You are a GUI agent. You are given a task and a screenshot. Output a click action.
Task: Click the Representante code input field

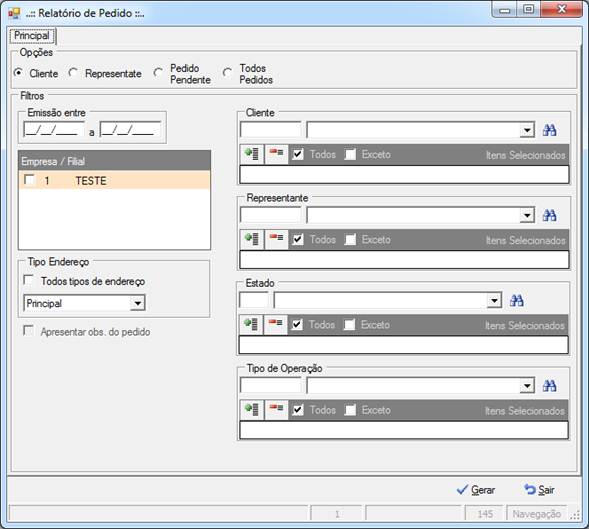point(270,215)
